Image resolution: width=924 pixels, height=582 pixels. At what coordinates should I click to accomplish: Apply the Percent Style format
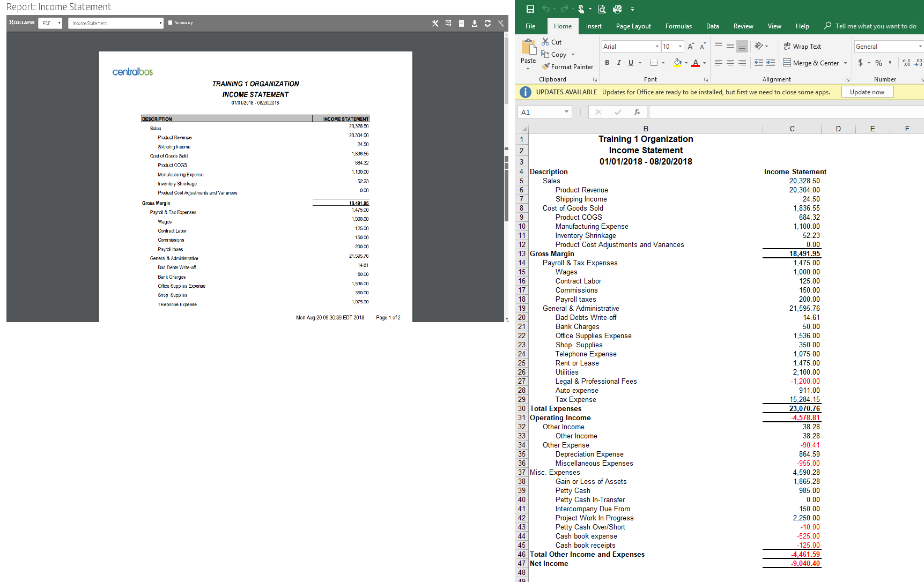878,63
